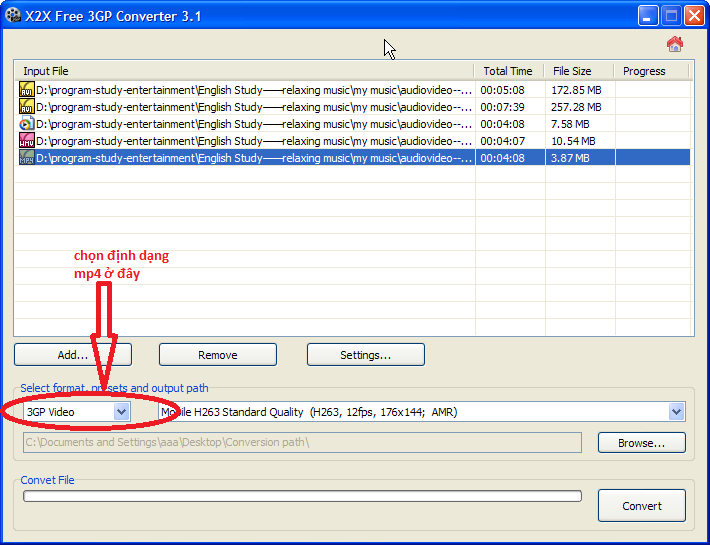Viewport: 710px width, 545px height.
Task: Select the highlighted file path sized 3.87 MB
Action: point(254,158)
